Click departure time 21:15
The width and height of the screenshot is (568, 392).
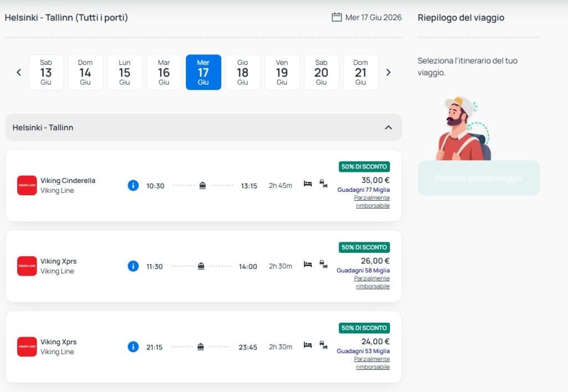[154, 347]
